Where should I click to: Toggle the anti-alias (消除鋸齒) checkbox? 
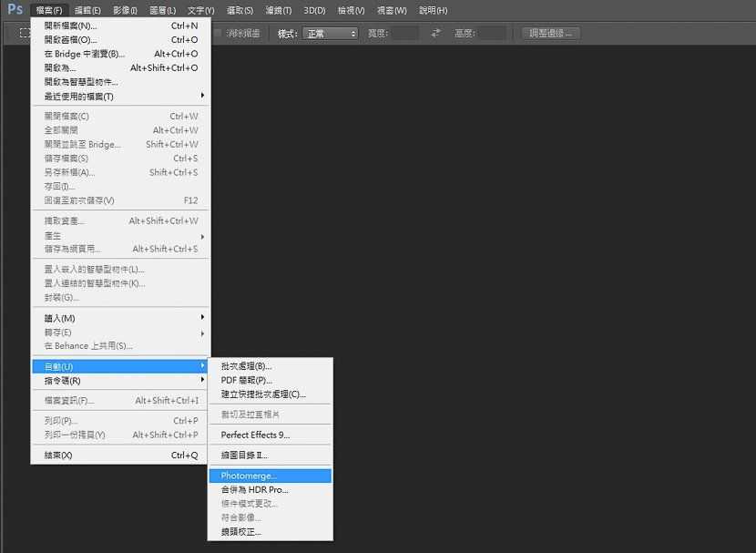(x=218, y=33)
